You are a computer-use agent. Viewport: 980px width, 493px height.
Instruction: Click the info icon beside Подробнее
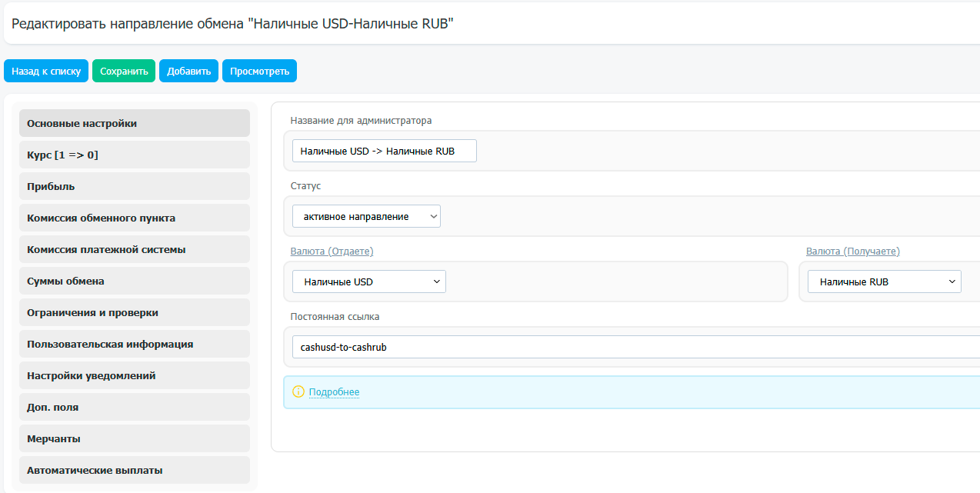point(298,392)
